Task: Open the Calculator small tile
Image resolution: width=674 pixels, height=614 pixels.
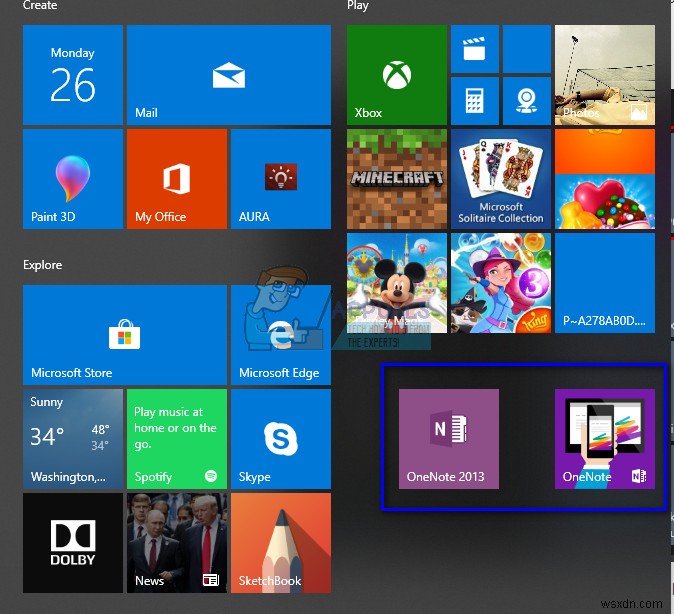Action: pyautogui.click(x=475, y=101)
